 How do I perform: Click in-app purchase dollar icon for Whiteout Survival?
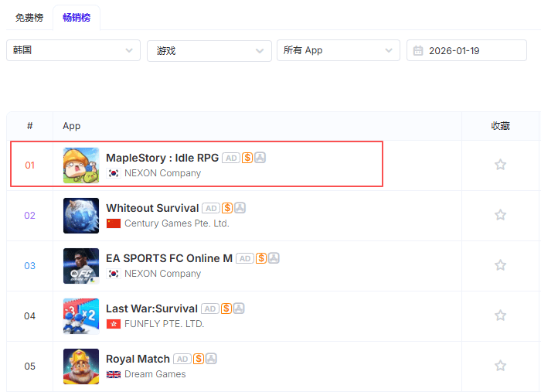pos(227,208)
